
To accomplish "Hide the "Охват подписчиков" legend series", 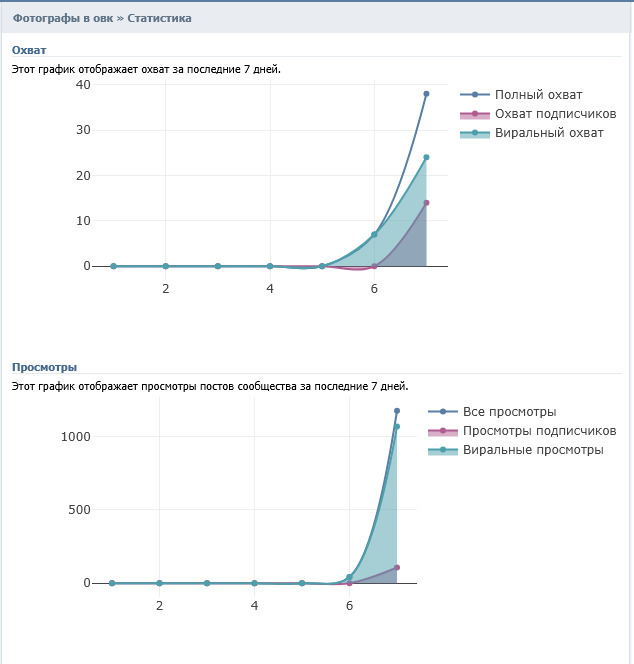I will click(x=553, y=114).
